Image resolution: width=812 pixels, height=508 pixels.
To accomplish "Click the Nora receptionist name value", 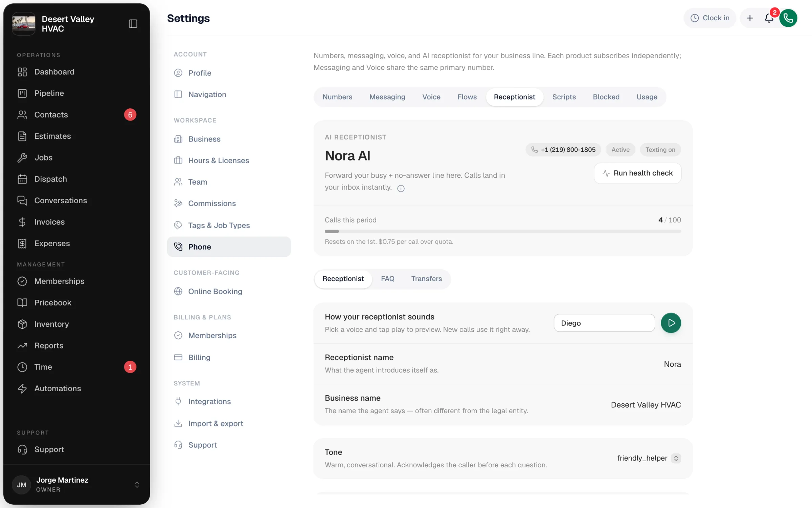I will pyautogui.click(x=672, y=364).
